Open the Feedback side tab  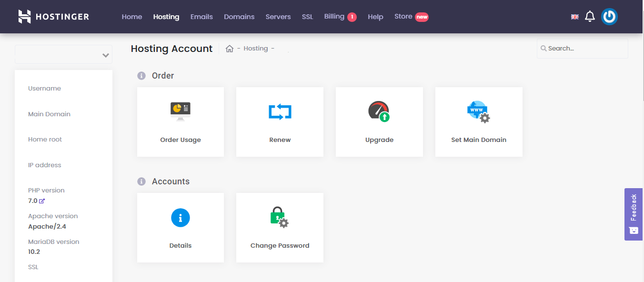(x=634, y=214)
